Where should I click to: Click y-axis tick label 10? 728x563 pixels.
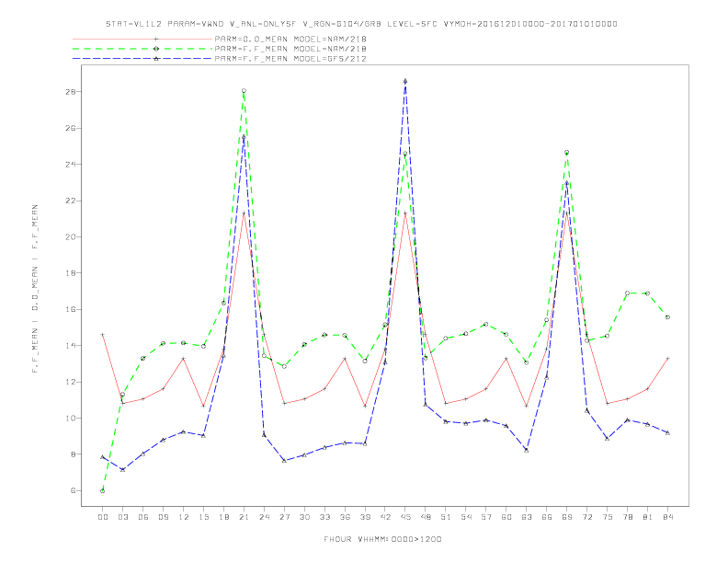point(71,418)
